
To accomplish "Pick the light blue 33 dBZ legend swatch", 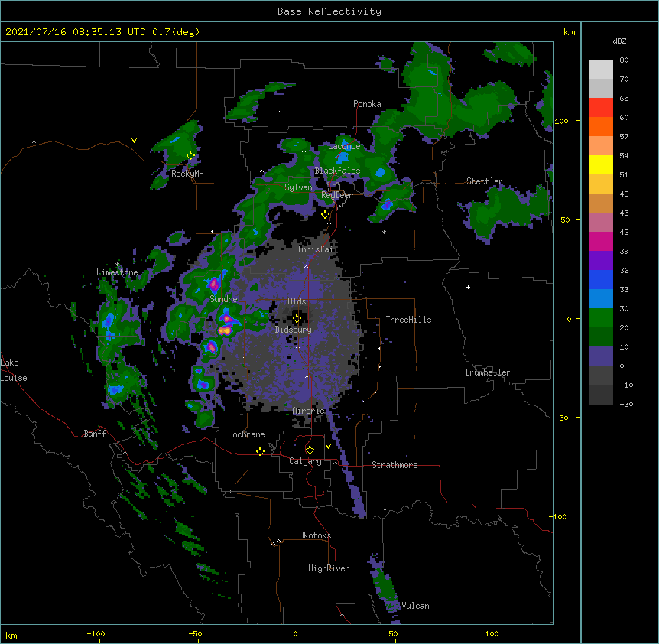I will pos(601,299).
